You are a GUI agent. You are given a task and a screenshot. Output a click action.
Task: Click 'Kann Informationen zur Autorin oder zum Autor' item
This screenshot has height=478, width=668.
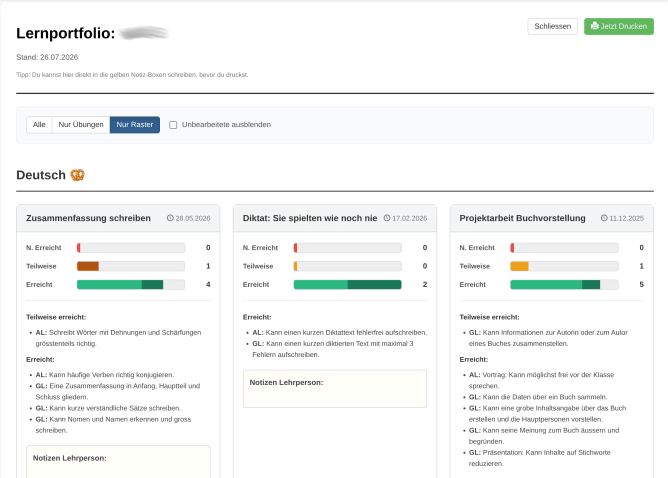(x=548, y=338)
